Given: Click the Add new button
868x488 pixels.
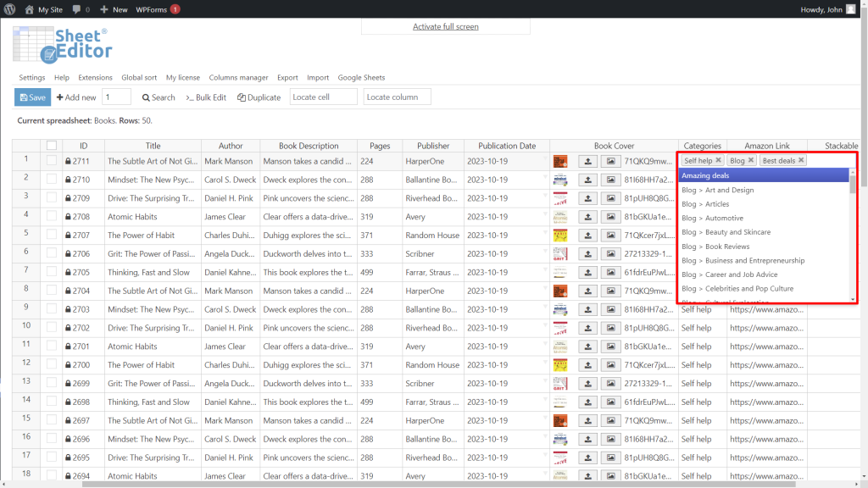Looking at the screenshot, I should pos(76,97).
